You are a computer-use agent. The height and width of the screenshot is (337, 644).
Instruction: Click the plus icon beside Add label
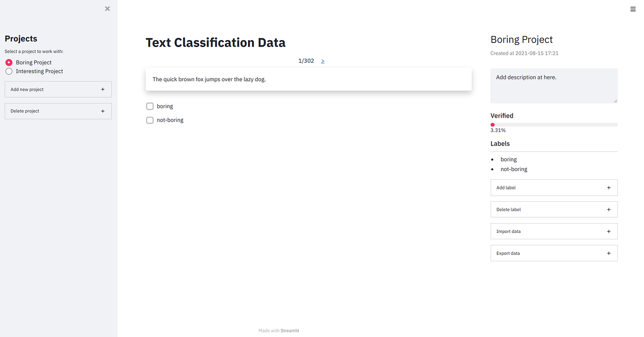pyautogui.click(x=609, y=187)
